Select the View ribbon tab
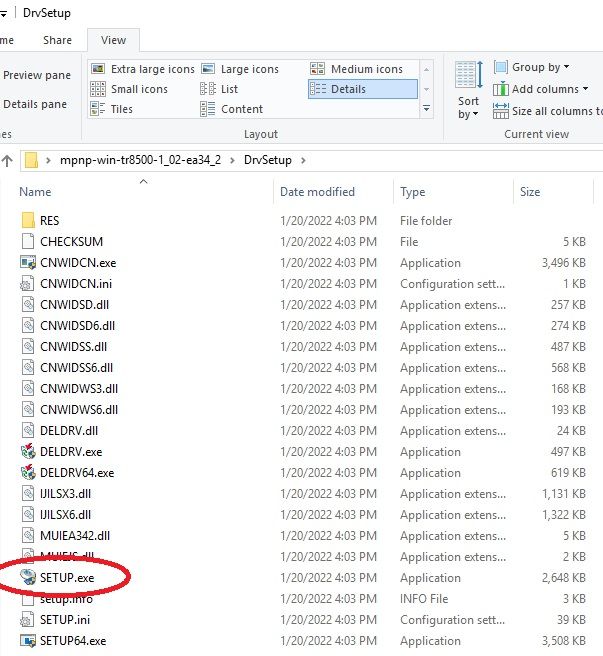Screen dimensions: 603x656 click(x=113, y=40)
